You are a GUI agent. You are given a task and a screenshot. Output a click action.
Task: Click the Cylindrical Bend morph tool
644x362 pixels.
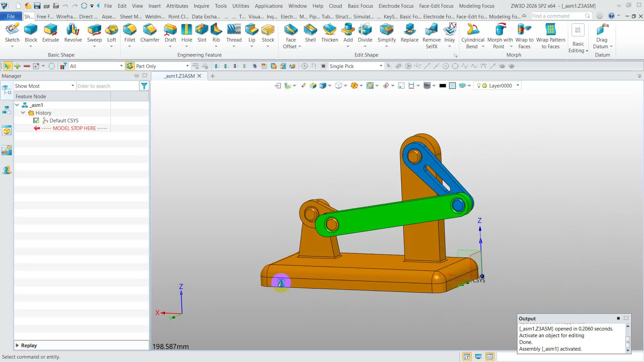click(x=473, y=36)
